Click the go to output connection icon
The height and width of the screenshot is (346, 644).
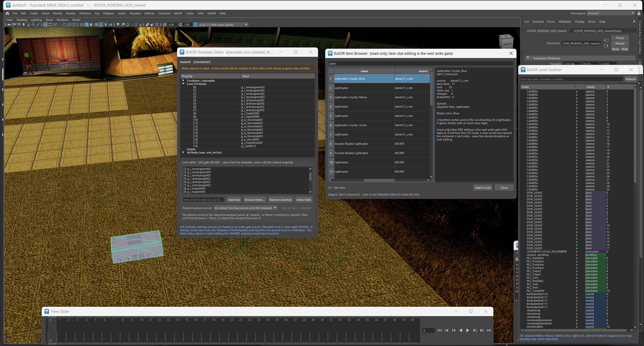pos(606,46)
